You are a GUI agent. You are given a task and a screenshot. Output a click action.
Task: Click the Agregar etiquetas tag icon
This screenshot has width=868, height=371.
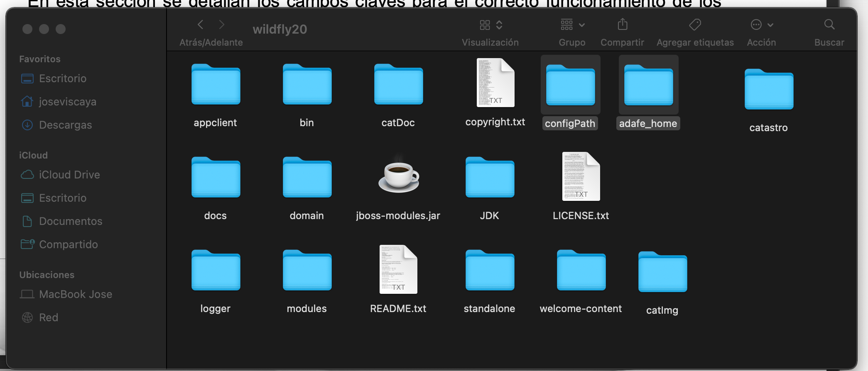(x=695, y=25)
